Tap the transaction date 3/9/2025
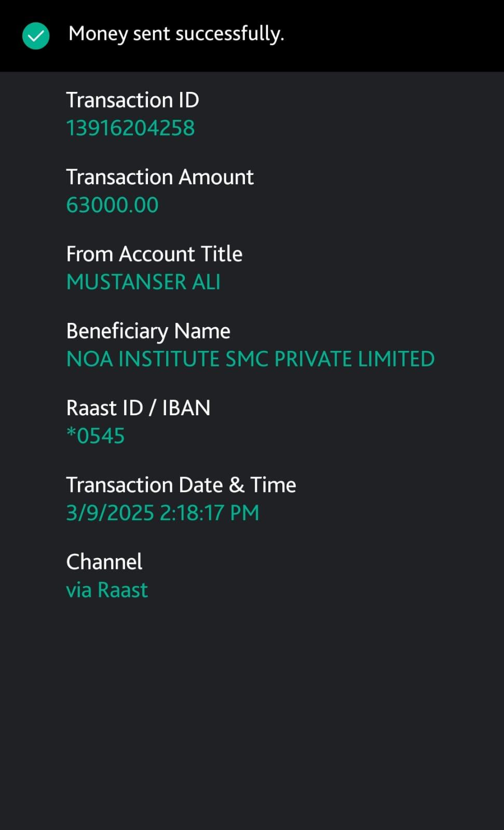The image size is (504, 830). 110,513
